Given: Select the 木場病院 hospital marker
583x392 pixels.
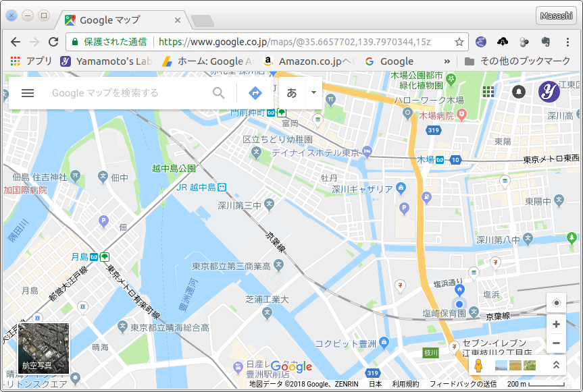Looking at the screenshot, I should (x=462, y=115).
